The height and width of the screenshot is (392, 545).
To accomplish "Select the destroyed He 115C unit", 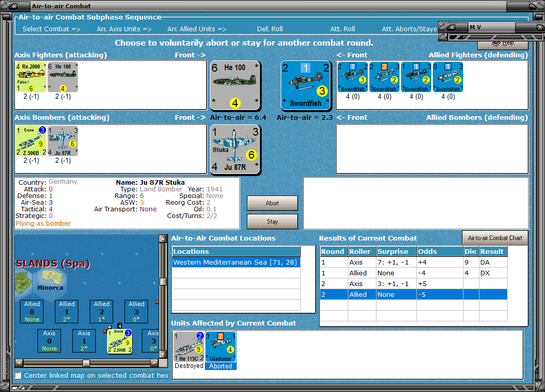I will pos(189,346).
